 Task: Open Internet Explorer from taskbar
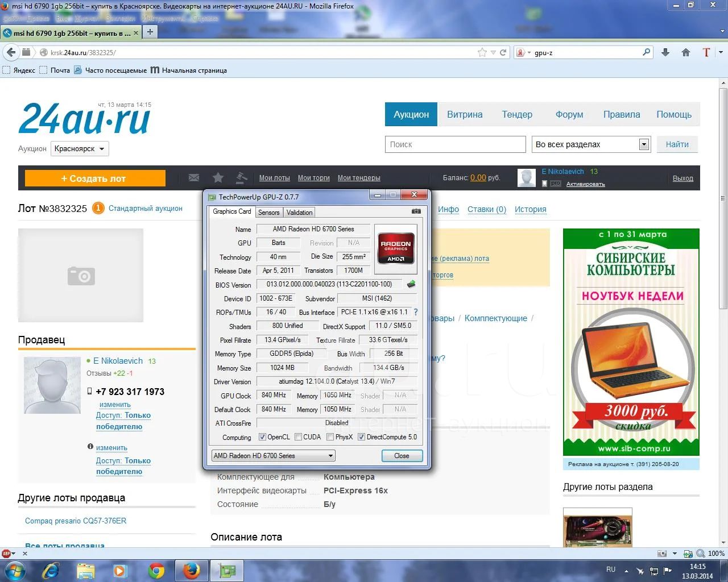(51, 571)
